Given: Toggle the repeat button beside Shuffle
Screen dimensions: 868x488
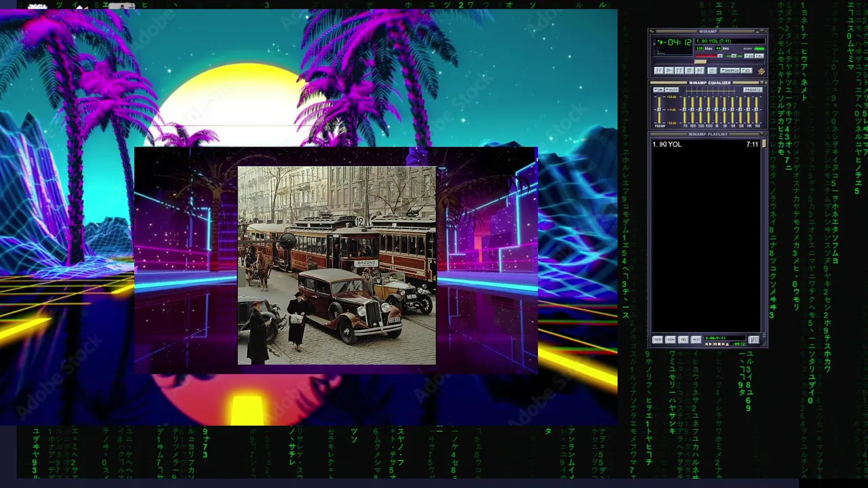Looking at the screenshot, I should 747,70.
